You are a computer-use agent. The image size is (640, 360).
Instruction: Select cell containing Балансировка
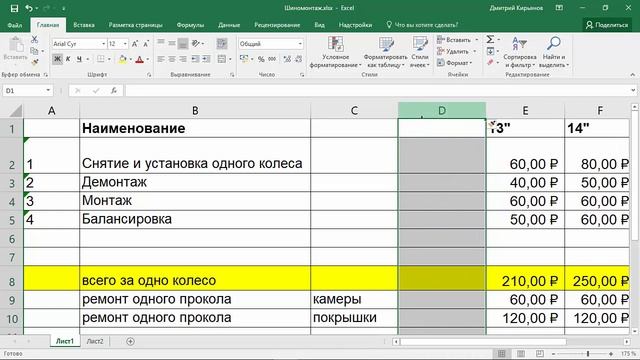coord(195,220)
